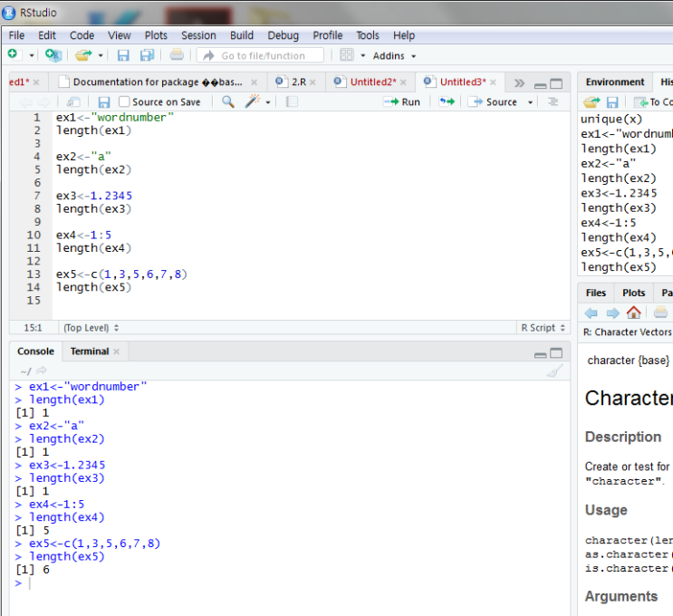The width and height of the screenshot is (673, 616).
Task: Create a new R project icon
Action: pos(53,55)
